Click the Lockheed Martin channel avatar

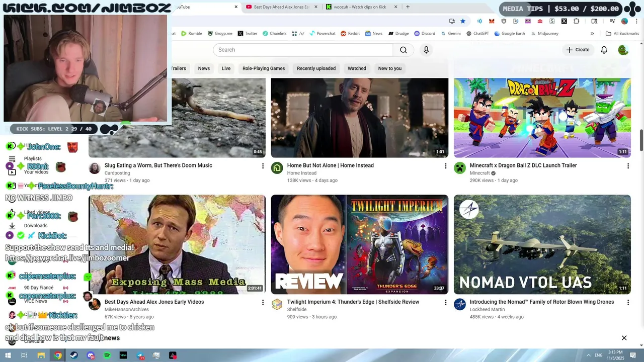point(460,304)
